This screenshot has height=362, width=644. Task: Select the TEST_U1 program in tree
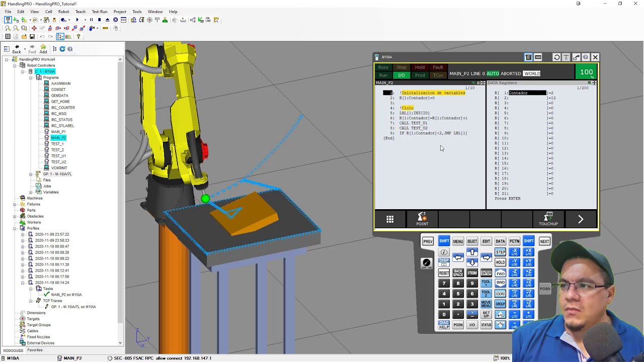pos(58,156)
